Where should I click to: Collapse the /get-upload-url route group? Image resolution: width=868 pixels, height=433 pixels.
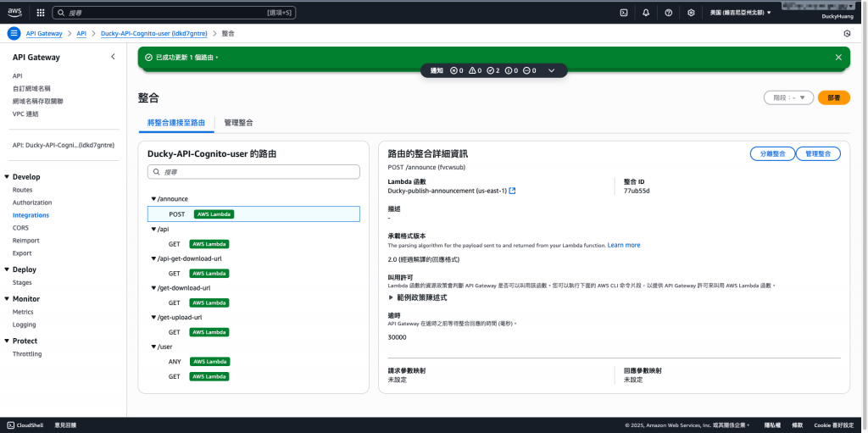point(153,317)
